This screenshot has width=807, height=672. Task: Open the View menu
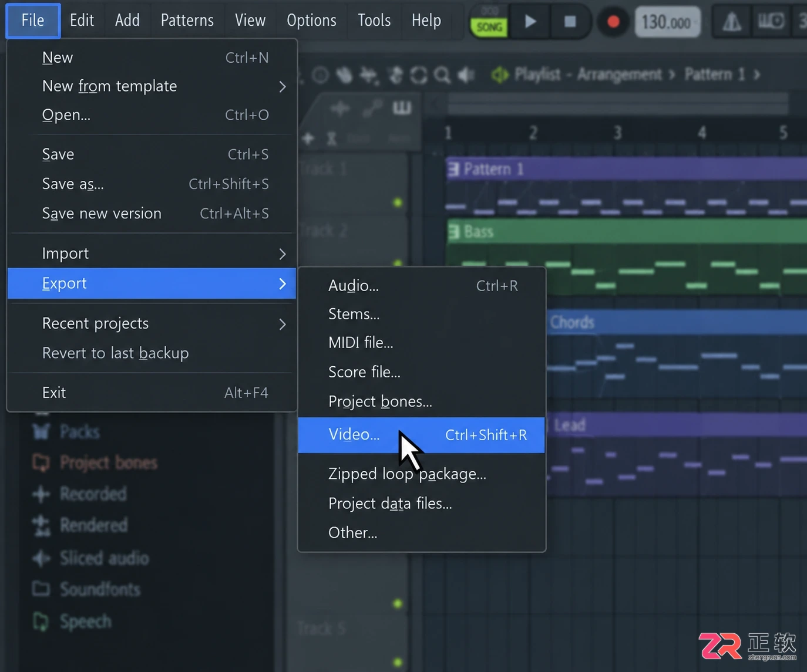pos(250,21)
